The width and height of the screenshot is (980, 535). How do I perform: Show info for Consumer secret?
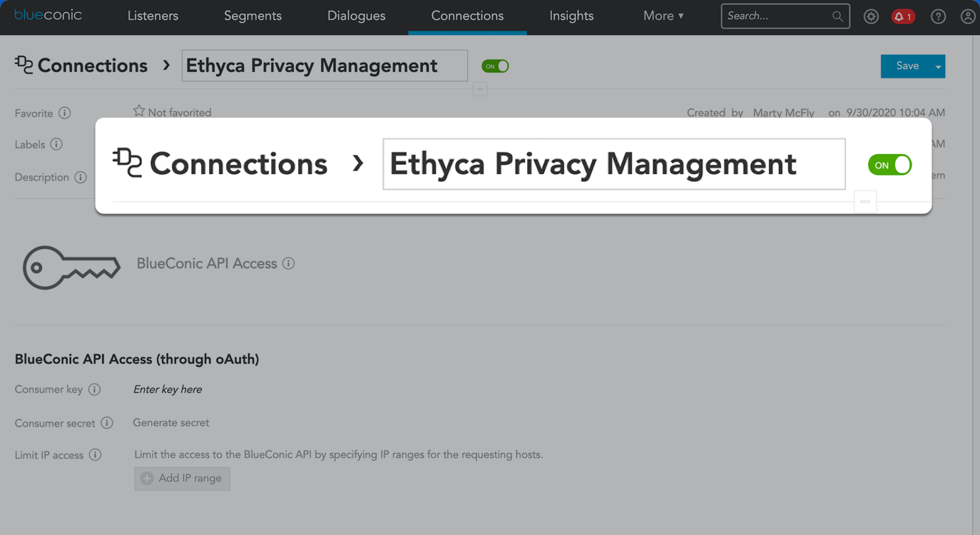(107, 422)
